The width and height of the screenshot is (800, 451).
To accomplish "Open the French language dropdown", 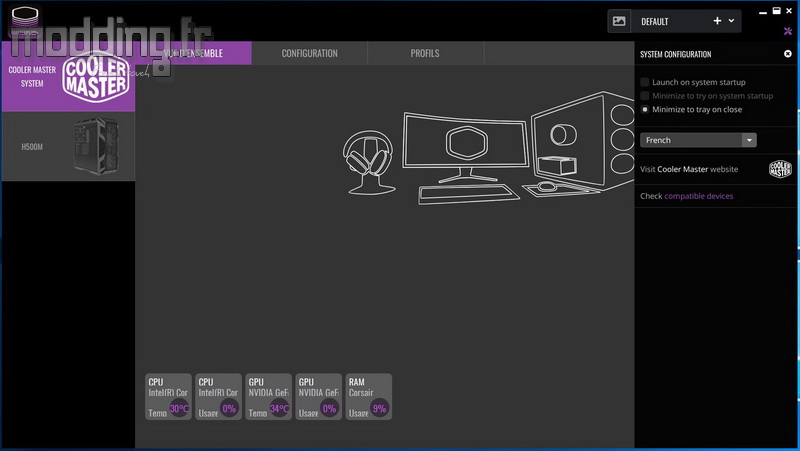I will [x=698, y=140].
